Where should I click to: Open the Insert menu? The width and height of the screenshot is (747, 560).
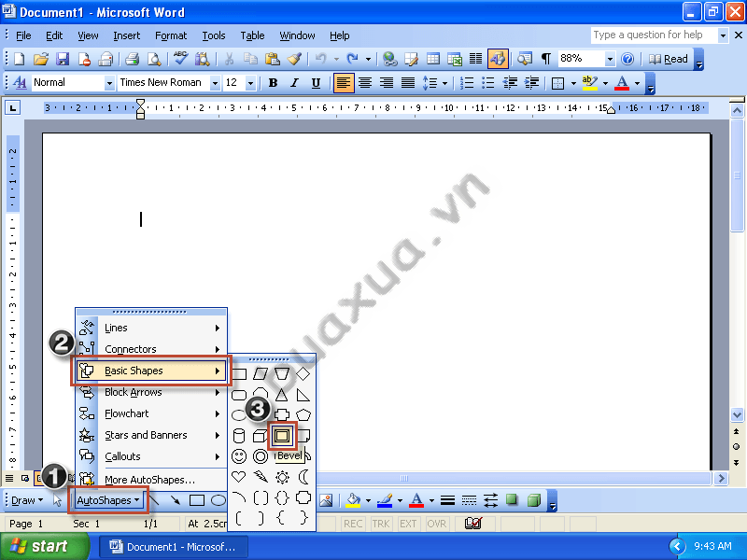(127, 35)
